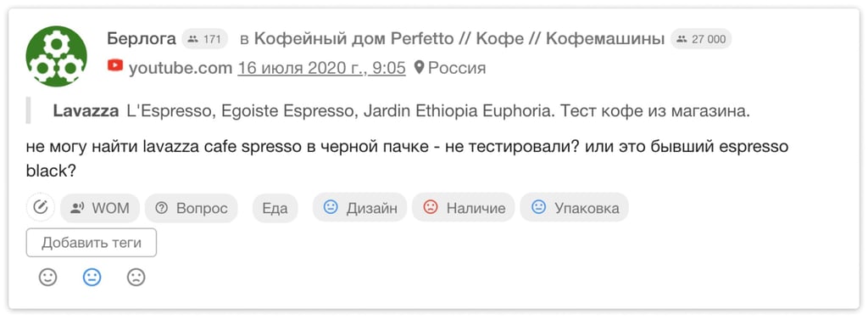
Task: Select the sad smiley sentiment icon
Action: click(136, 278)
